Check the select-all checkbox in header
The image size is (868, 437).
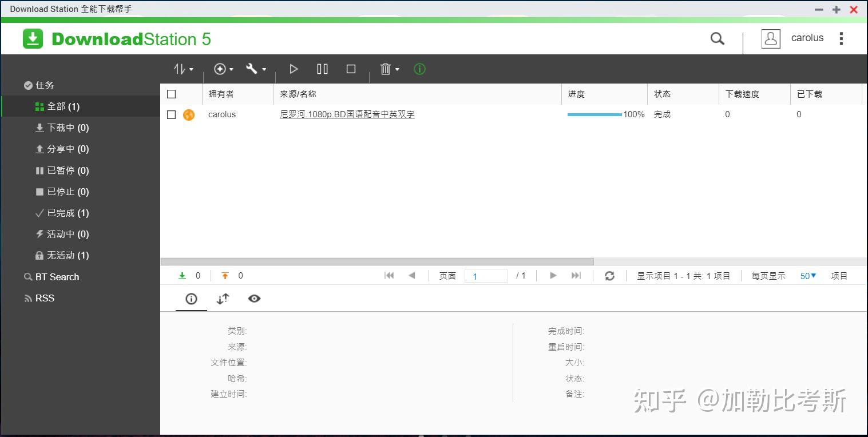pos(171,94)
